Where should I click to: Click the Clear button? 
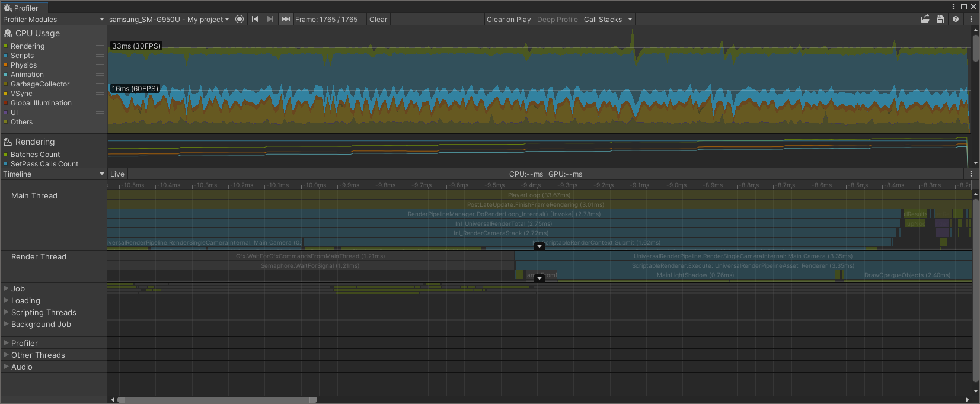378,19
